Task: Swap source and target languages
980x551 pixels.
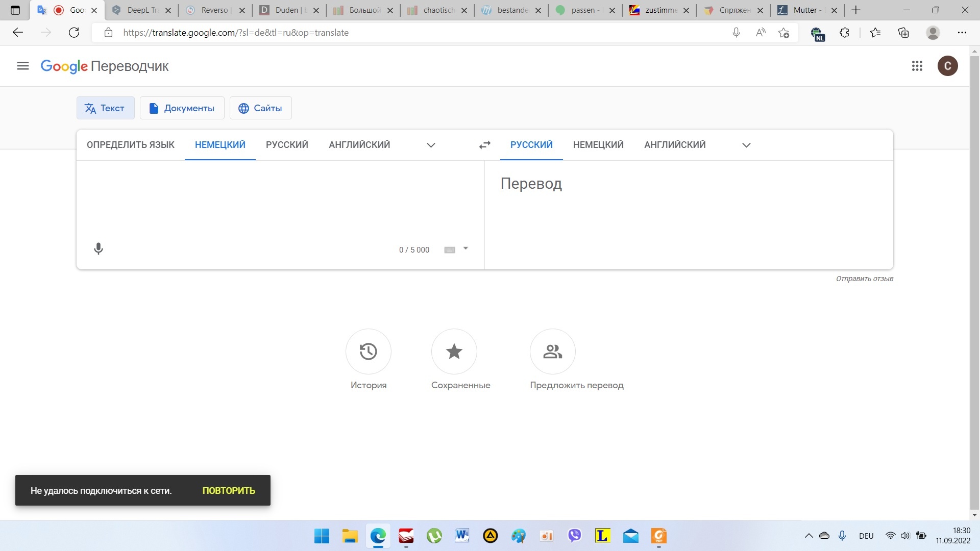Action: [484, 145]
